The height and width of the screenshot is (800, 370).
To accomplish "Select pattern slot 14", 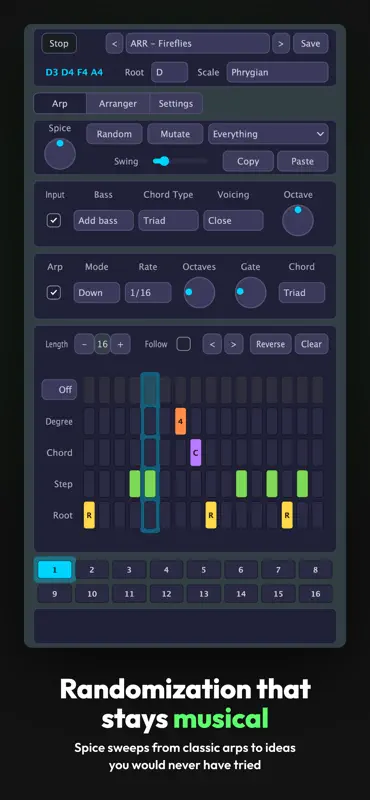I will (x=241, y=594).
